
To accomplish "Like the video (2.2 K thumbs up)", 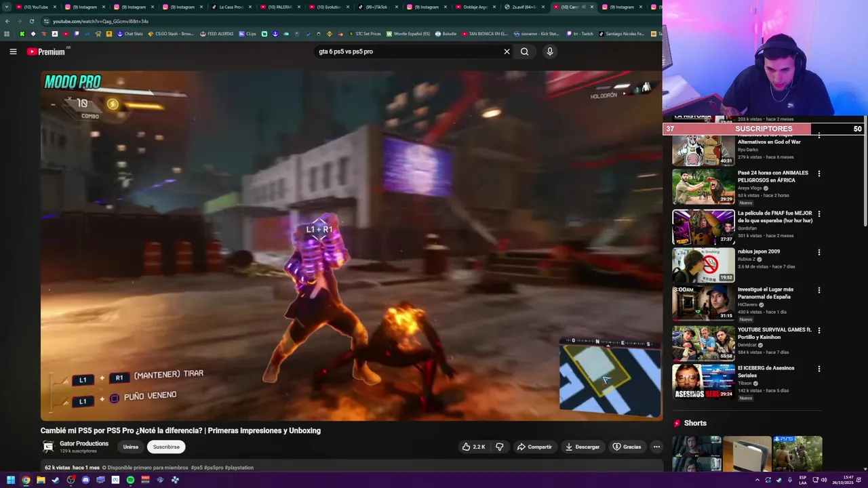I will [x=473, y=447].
